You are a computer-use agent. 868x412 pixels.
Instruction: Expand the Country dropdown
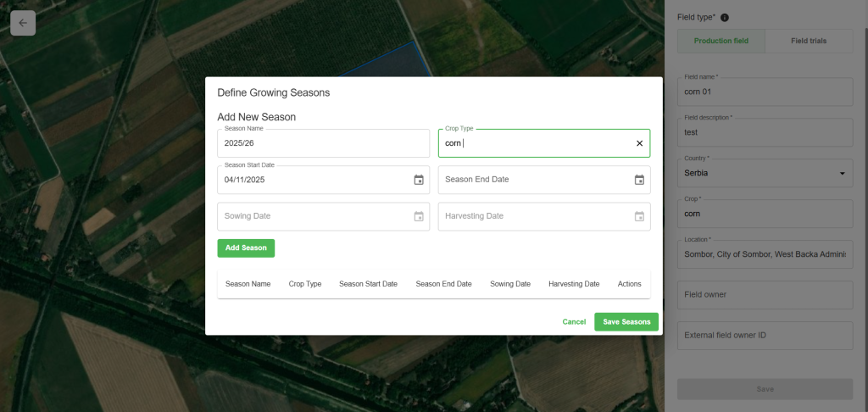(842, 174)
